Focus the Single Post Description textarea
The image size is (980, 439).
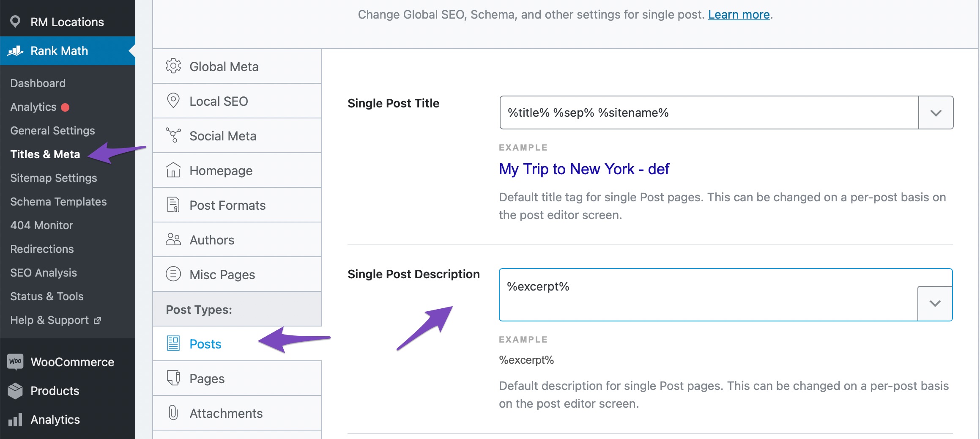tap(708, 295)
